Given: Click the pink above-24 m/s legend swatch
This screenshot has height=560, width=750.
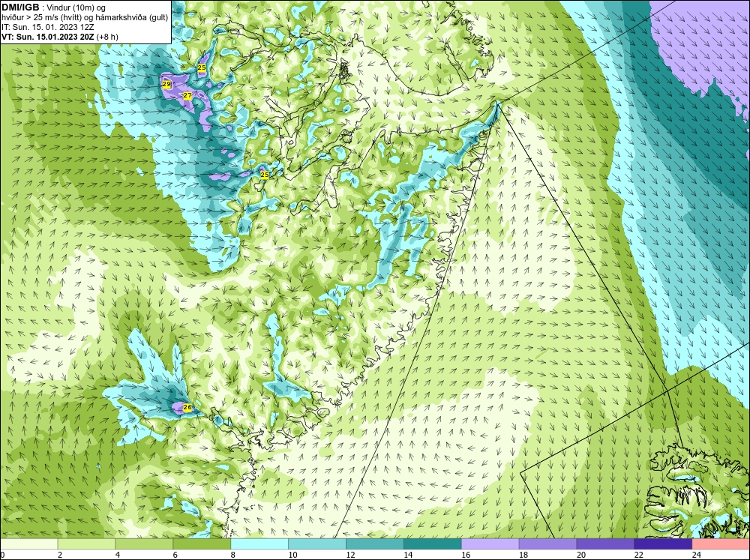Looking at the screenshot, I should point(721,544).
